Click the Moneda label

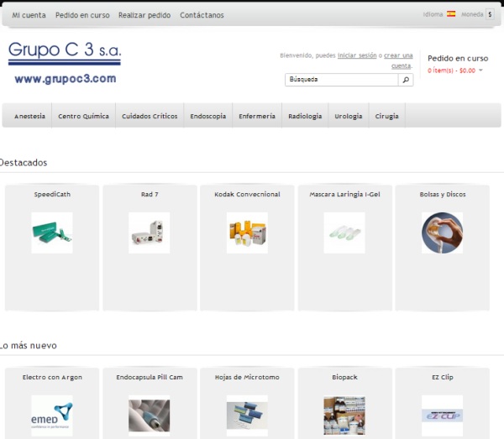point(472,14)
